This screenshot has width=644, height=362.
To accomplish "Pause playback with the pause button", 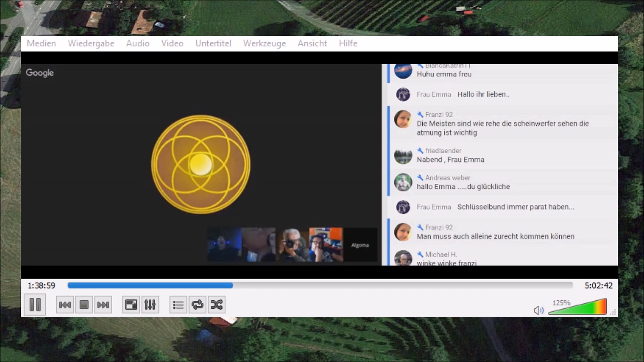I will click(35, 305).
